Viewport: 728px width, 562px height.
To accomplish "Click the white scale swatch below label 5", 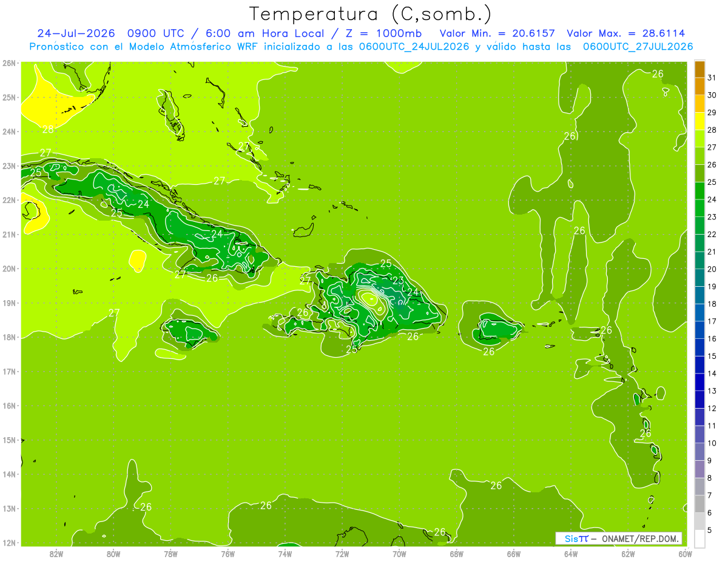I will pyautogui.click(x=699, y=538).
